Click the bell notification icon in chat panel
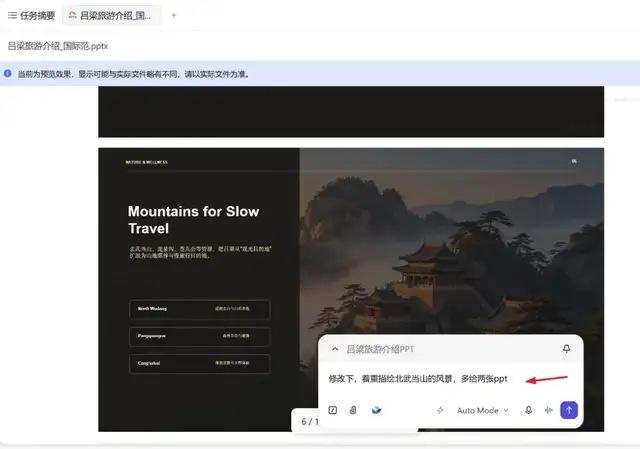This screenshot has height=449, width=640. pos(567,349)
